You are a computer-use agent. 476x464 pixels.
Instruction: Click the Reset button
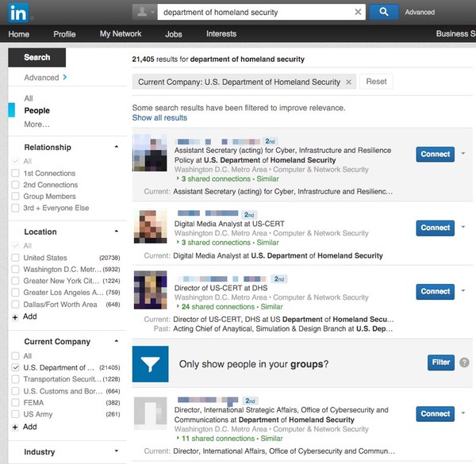tap(376, 82)
